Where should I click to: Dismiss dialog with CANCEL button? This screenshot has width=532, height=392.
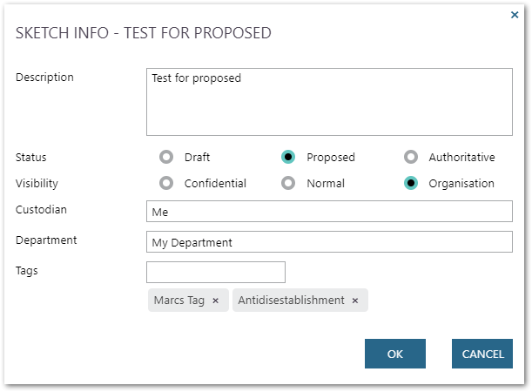(482, 354)
